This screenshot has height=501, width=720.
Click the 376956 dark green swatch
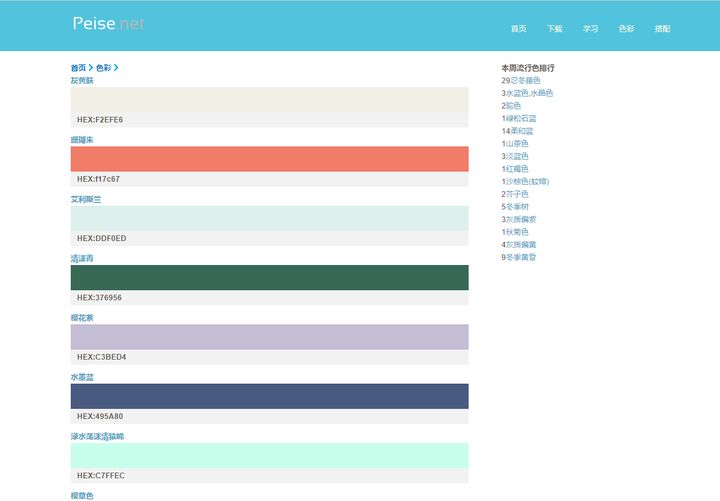pos(270,277)
